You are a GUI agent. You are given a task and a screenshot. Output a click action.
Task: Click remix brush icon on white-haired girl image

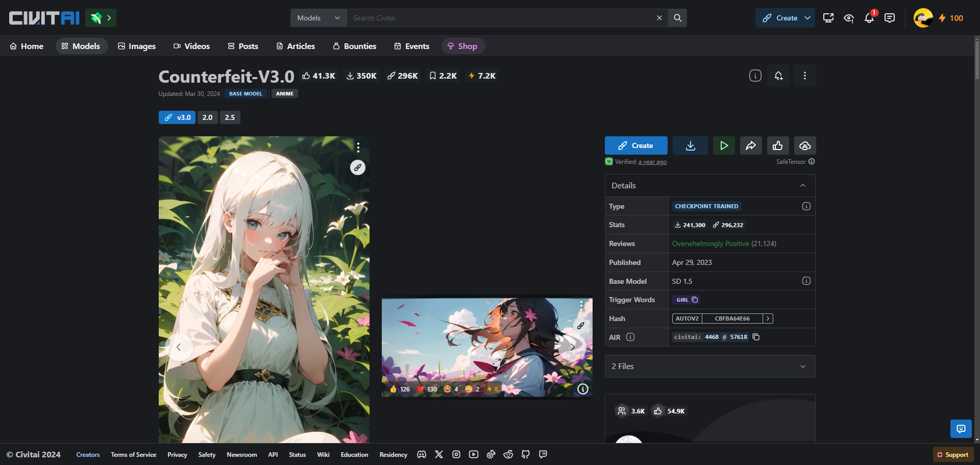358,167
